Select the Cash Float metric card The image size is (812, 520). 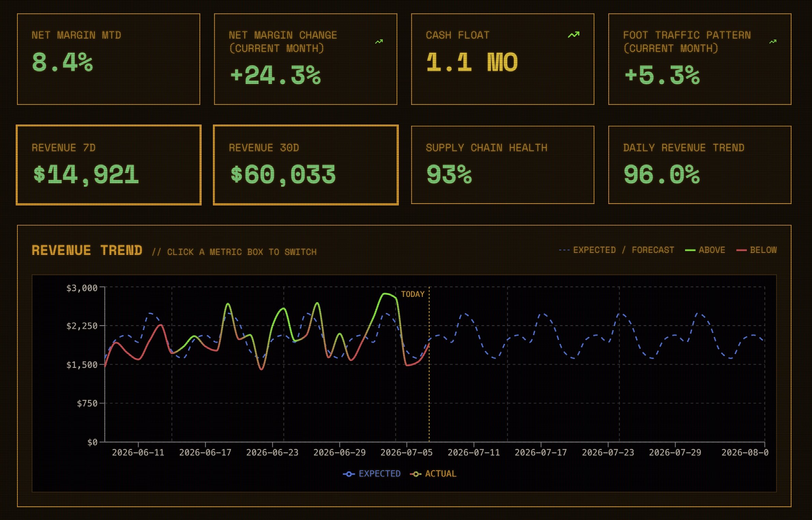pos(503,59)
